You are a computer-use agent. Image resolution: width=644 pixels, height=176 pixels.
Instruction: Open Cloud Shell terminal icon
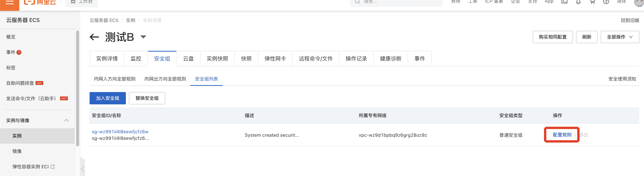tap(564, 2)
